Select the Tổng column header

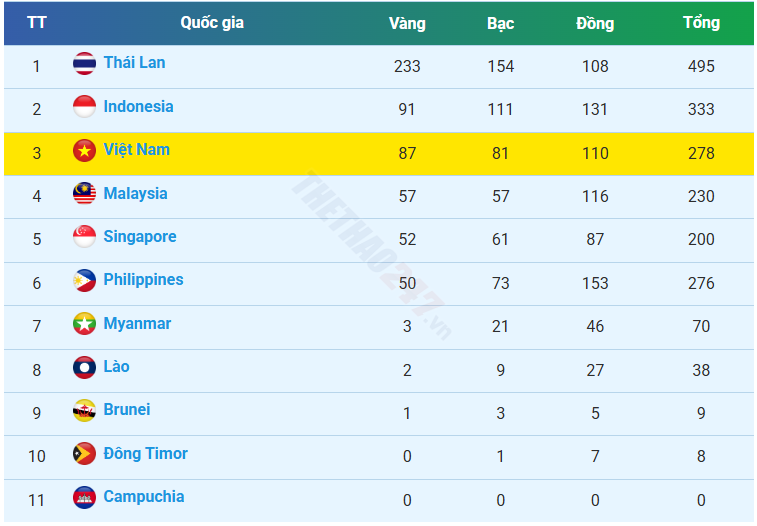coord(701,23)
